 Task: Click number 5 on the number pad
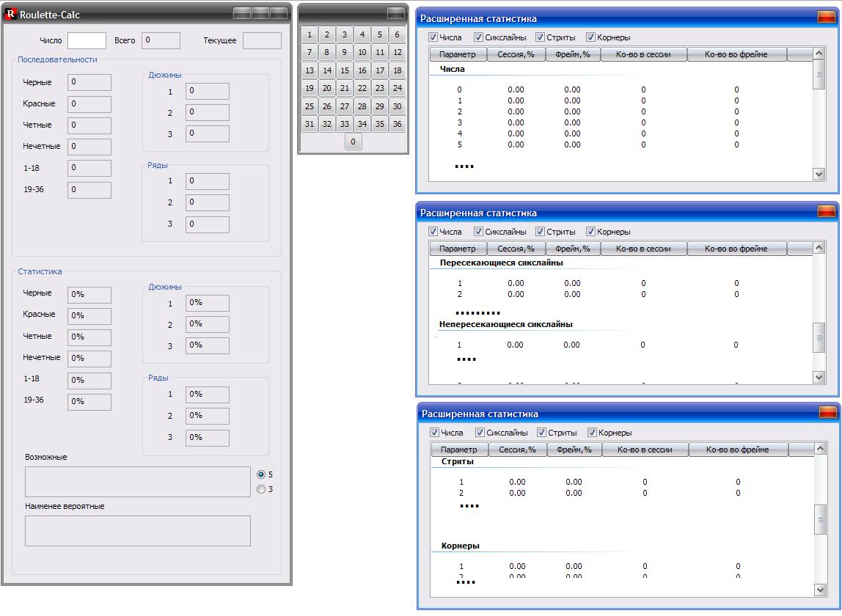click(380, 34)
